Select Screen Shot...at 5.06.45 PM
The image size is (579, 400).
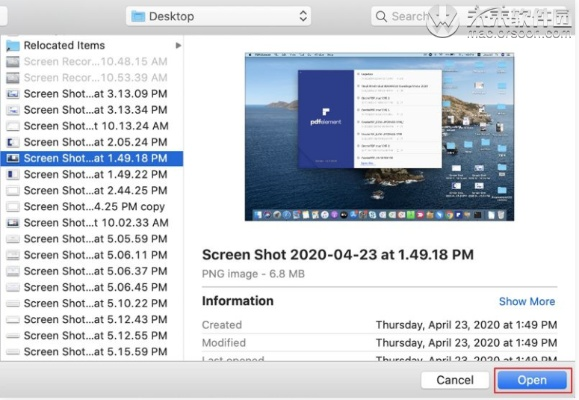click(x=92, y=287)
